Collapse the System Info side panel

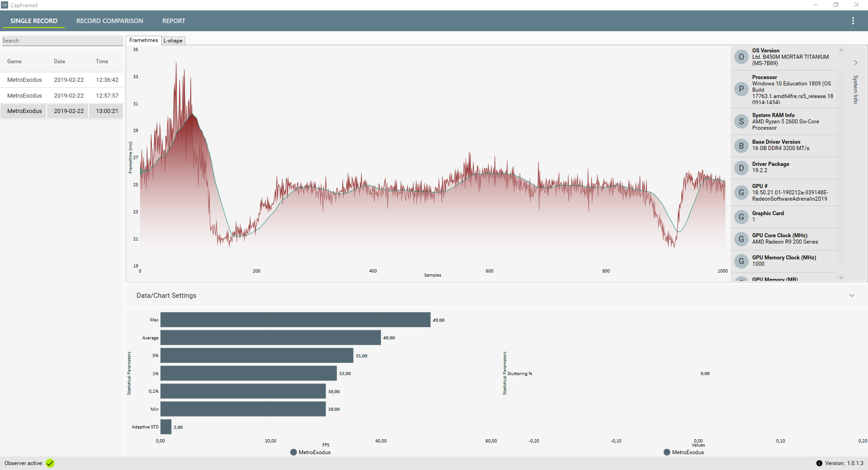(855, 63)
